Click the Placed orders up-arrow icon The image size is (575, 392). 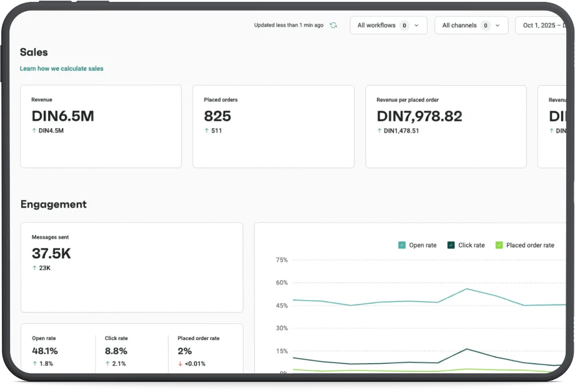(x=207, y=131)
